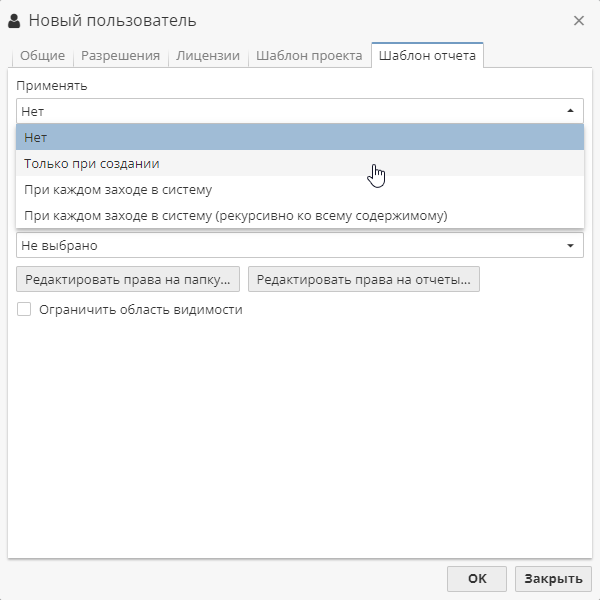The image size is (600, 600).
Task: Collapse the Применять dropdown via its arrow
Action: pos(570,111)
